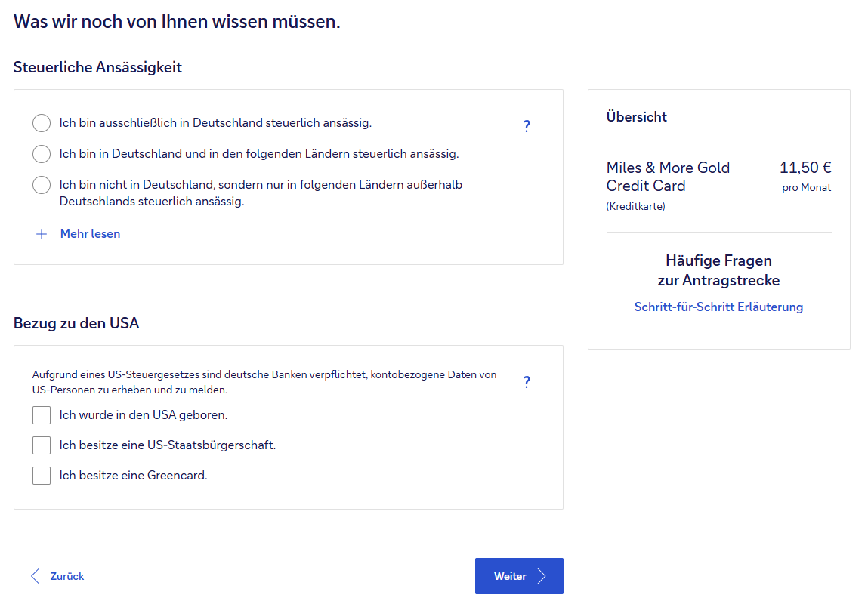Viewport: 868px width, 607px height.
Task: Open the help question mark for US-Bezug
Action: click(x=527, y=382)
